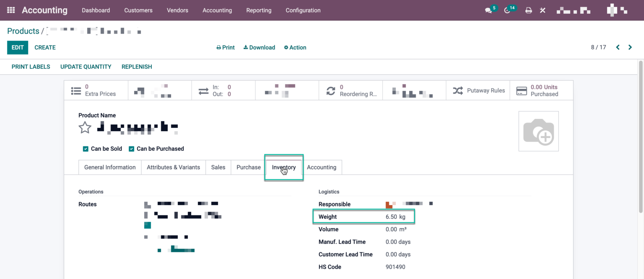Click the REPLENISH button
This screenshot has width=644, height=279.
point(137,66)
